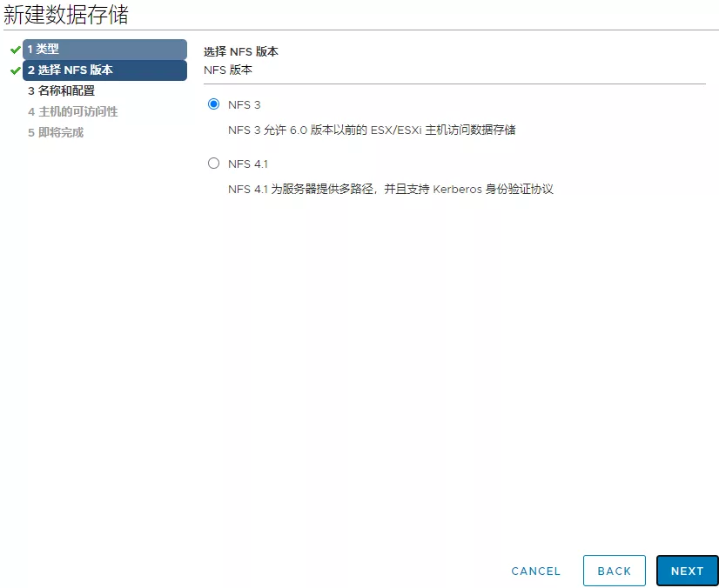Image resolution: width=719 pixels, height=588 pixels.
Task: Select step 4 主机的可访问性
Action: point(72,111)
